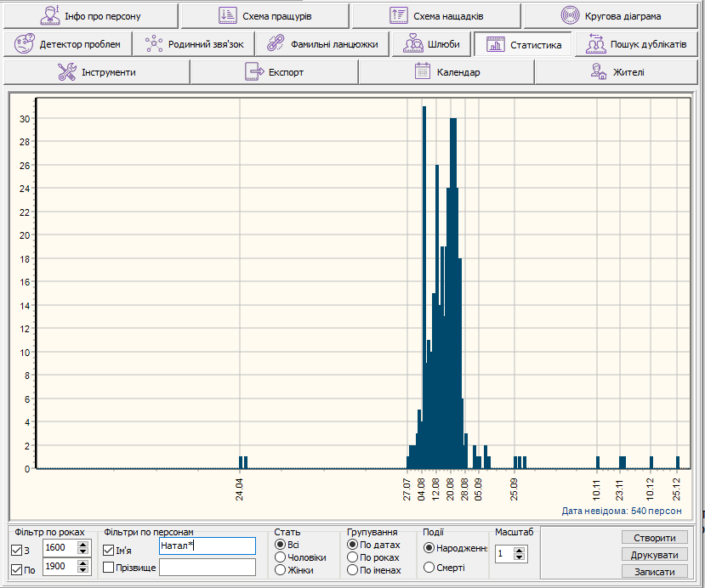Click the Фамильні ланцюжки chain icon
The image size is (705, 588).
[275, 44]
